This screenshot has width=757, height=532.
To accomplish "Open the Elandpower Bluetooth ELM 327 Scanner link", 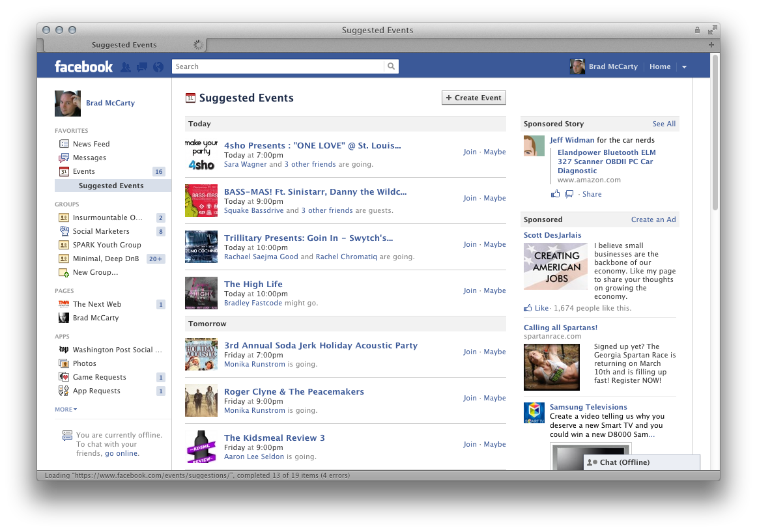I will 607,161.
